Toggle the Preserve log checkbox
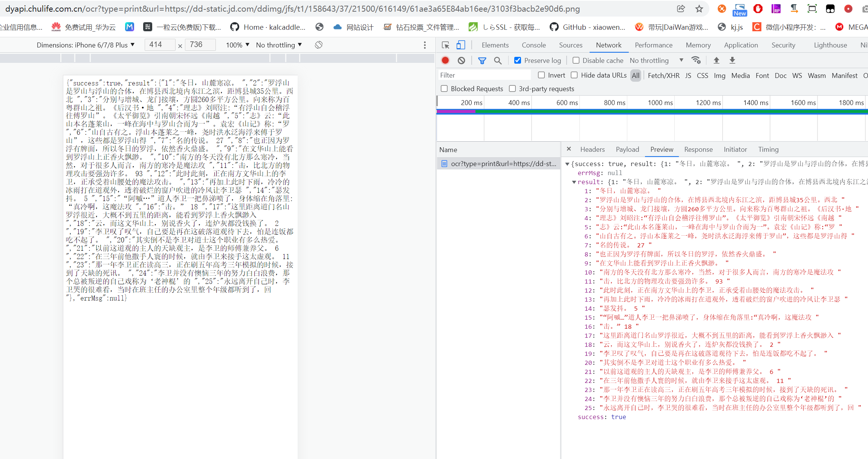 [x=518, y=60]
